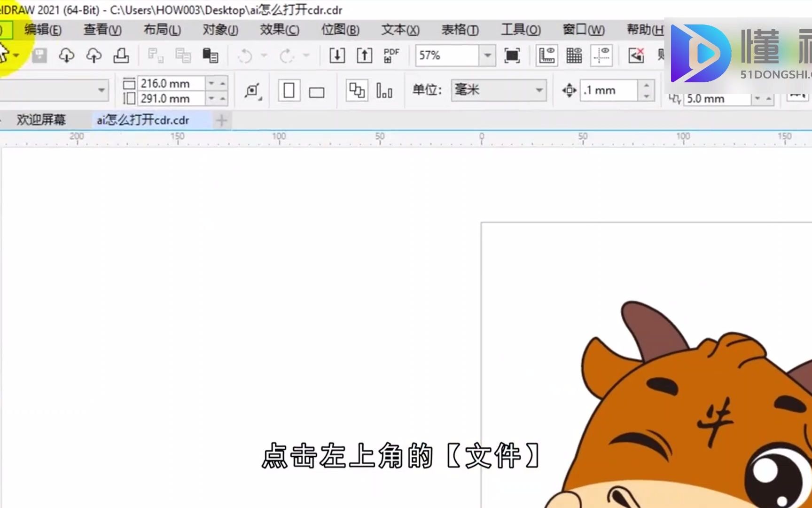
Task: Click the Publish to PDF icon
Action: pyautogui.click(x=391, y=56)
